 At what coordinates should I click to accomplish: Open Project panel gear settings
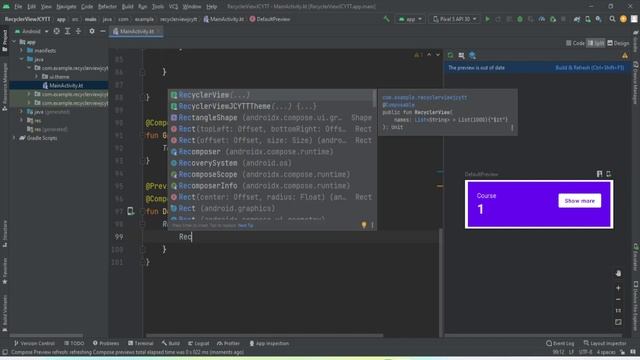point(92,31)
